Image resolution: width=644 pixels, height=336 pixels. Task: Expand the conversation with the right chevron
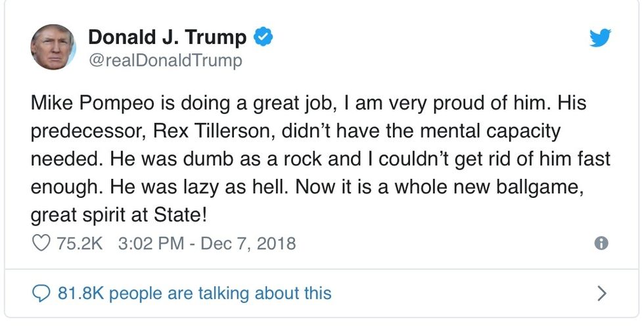click(601, 293)
